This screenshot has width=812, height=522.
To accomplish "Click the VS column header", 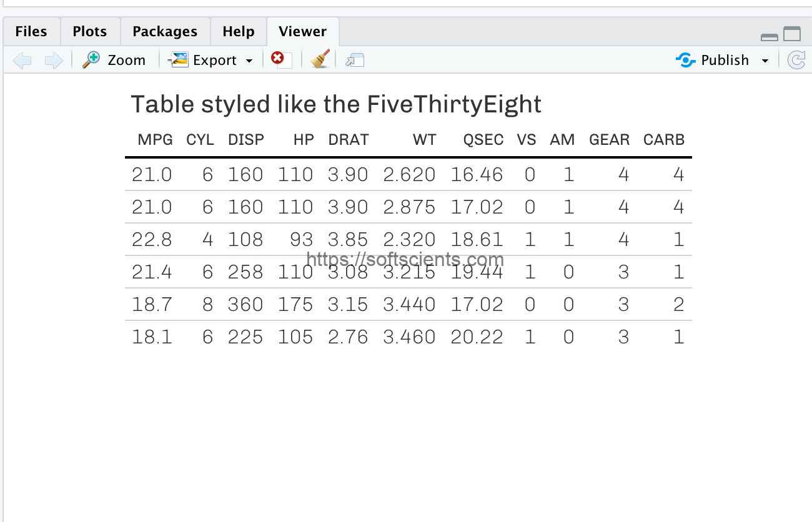I will [527, 140].
